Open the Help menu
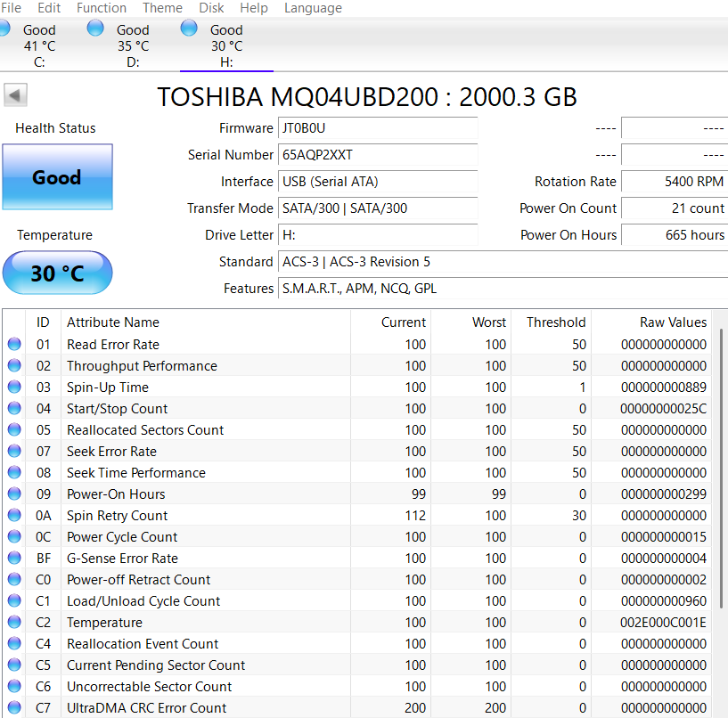 pos(253,8)
